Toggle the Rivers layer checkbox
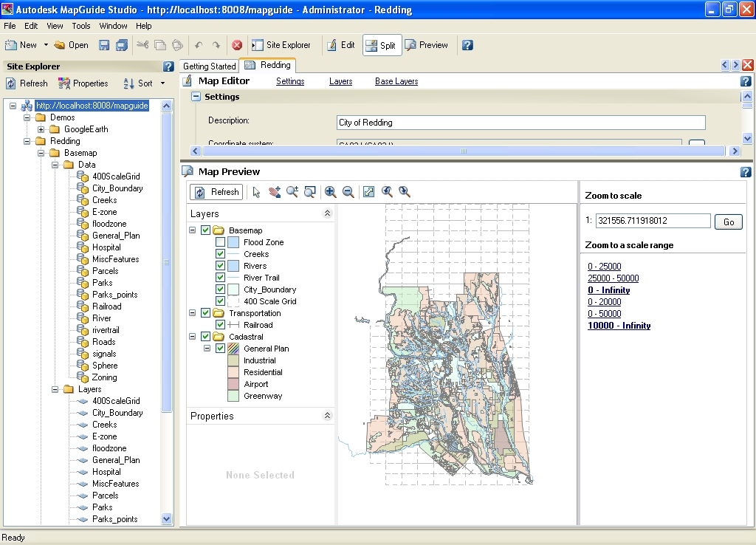Screen dimensions: 756x545 point(220,266)
